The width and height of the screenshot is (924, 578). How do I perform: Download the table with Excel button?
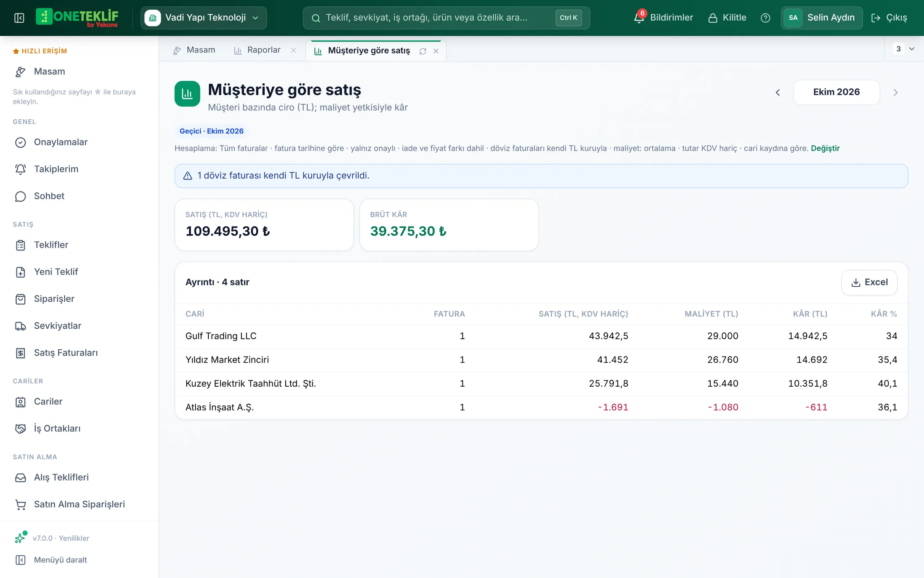(869, 282)
